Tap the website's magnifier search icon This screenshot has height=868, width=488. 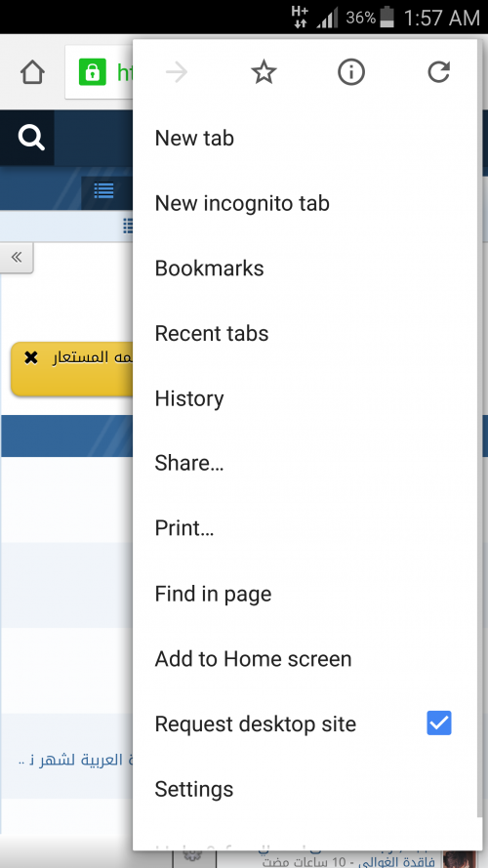31,138
